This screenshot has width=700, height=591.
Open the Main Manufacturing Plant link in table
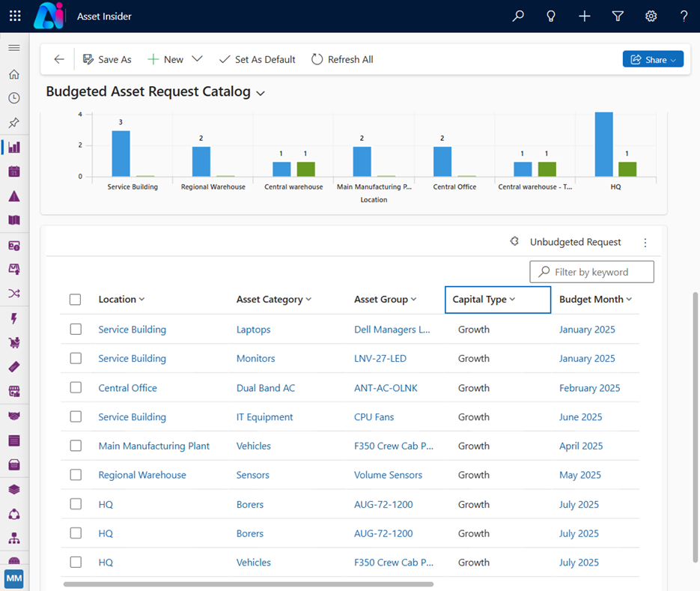pyautogui.click(x=154, y=446)
